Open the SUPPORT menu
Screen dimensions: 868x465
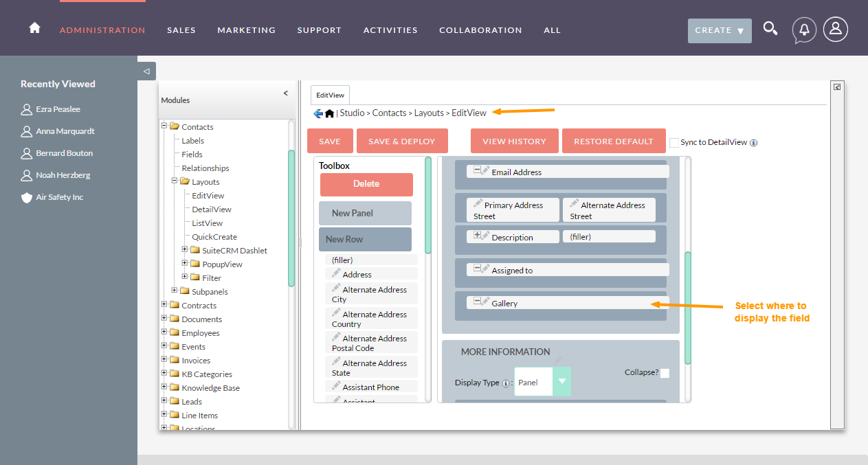tap(319, 30)
